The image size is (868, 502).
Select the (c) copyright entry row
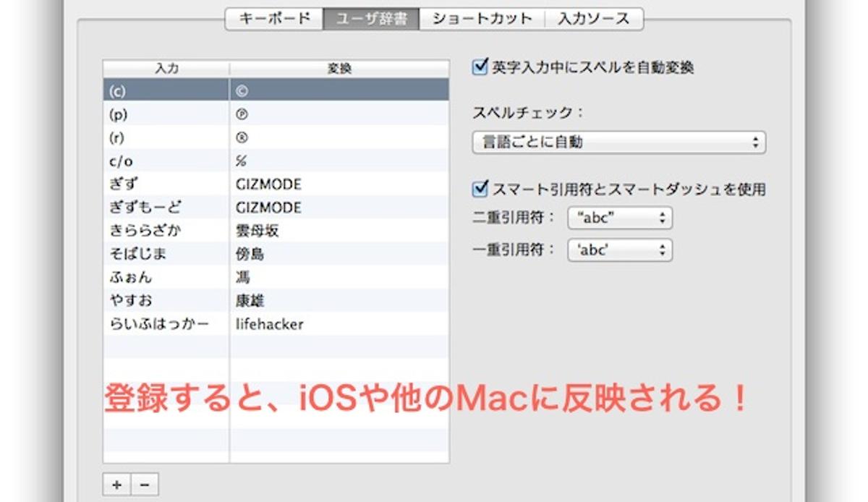click(x=276, y=90)
